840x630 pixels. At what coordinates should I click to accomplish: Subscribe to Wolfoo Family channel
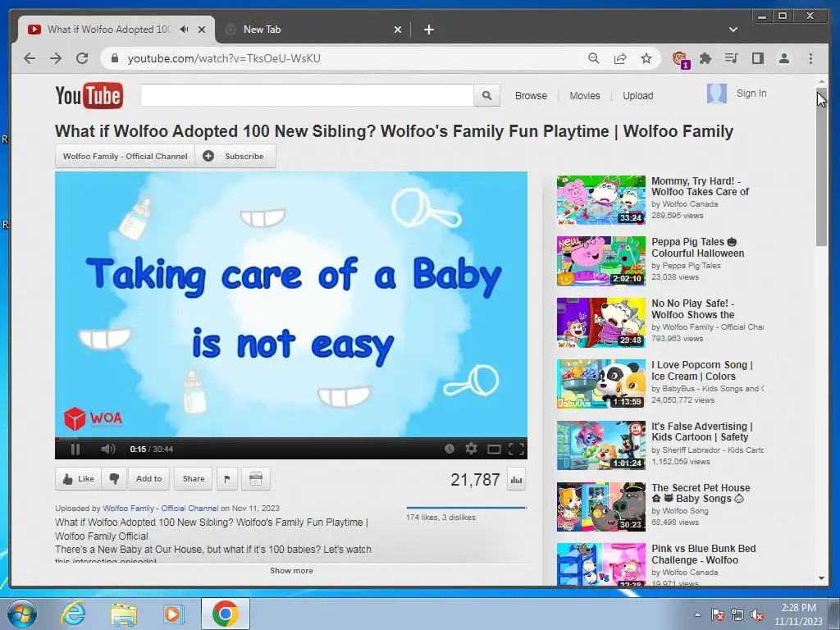235,157
